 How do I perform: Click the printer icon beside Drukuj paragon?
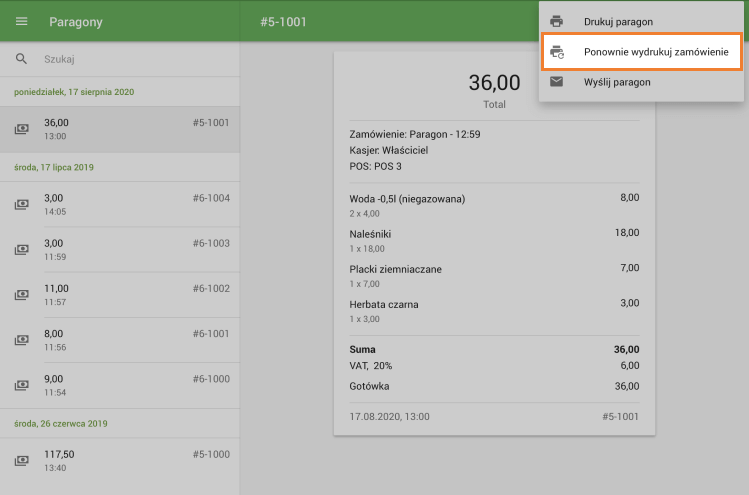(x=557, y=21)
